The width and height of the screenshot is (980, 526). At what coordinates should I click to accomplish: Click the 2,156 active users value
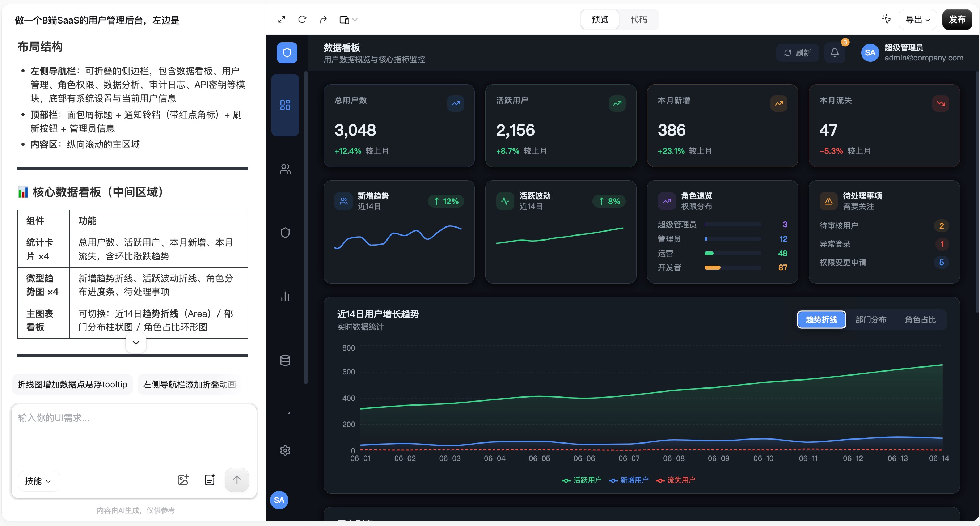[x=515, y=130]
